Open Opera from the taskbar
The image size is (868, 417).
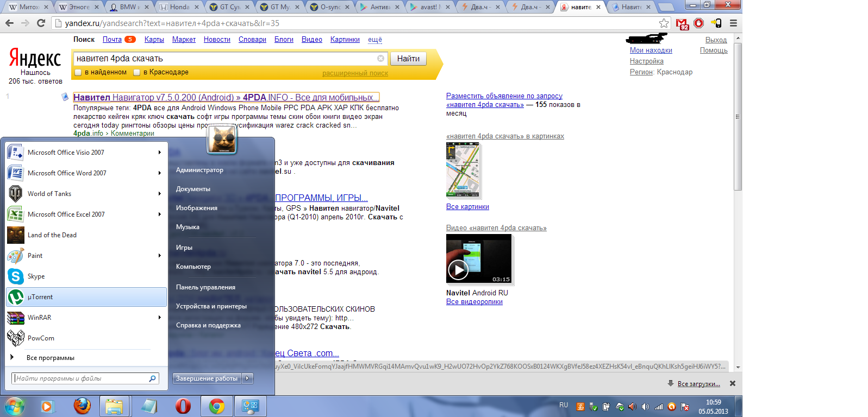pos(183,406)
